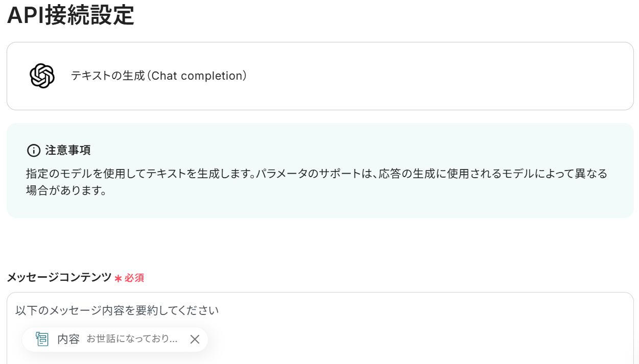Click the word 場合があります。 in the notice
Screen dimensions: 639x364
coord(66,191)
